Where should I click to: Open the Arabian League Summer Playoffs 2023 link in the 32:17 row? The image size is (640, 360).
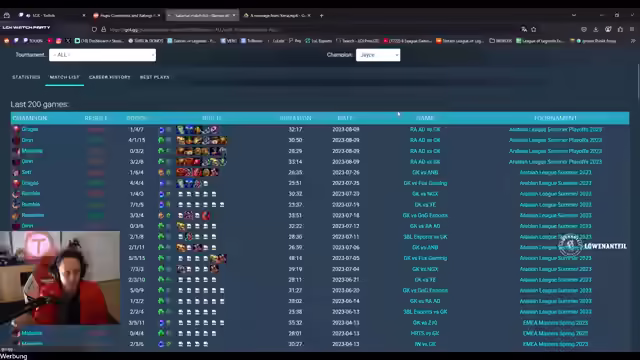[555, 129]
